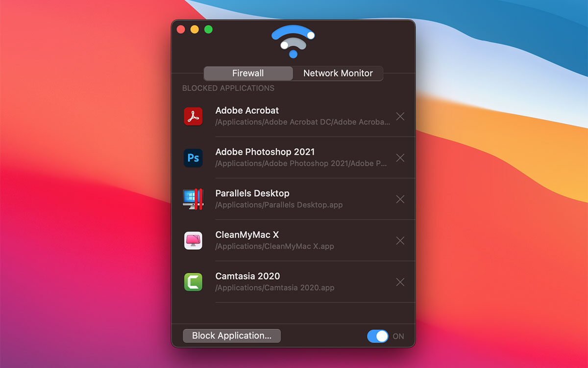This screenshot has height=368, width=588.
Task: Click the Wi-Fi logo icon at window top
Action: click(293, 42)
